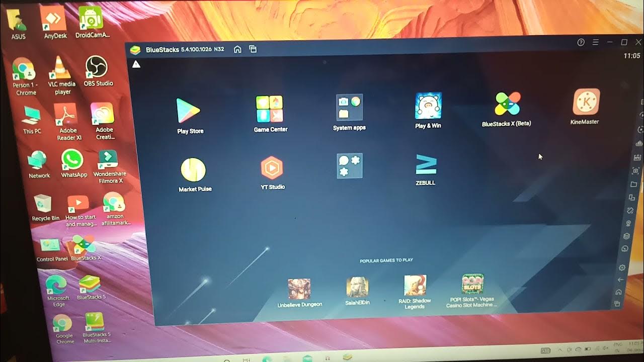Click the 'POPULAR GAMES TO PLAY' heading
Screen dimensions: 644x362
tap(386, 260)
